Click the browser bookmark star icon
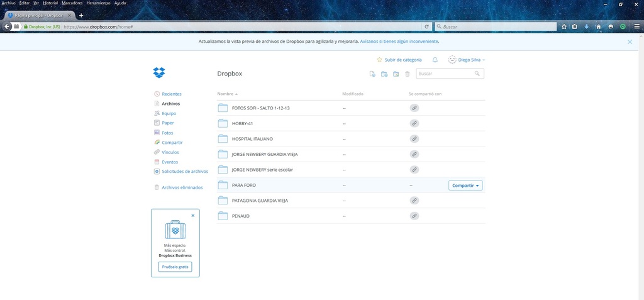The height and width of the screenshot is (300, 644). coord(564,26)
